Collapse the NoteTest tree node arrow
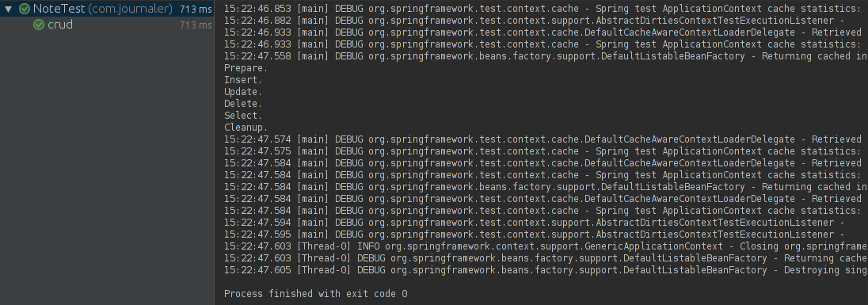 point(8,9)
